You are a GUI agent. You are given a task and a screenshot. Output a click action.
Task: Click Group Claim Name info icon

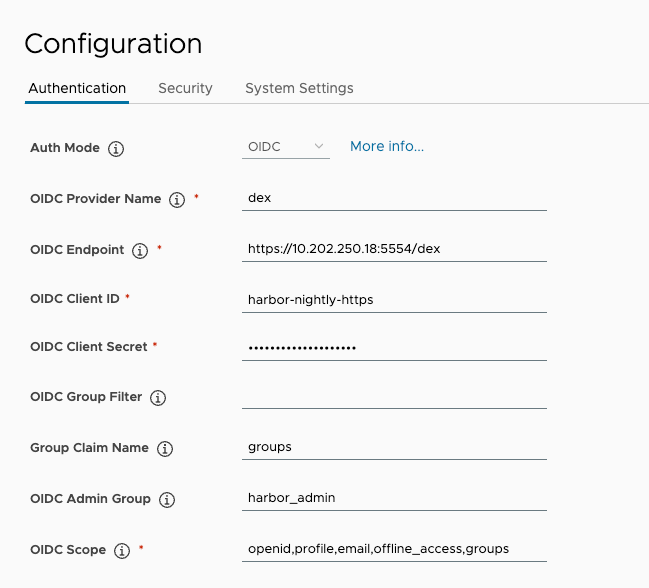click(x=165, y=449)
